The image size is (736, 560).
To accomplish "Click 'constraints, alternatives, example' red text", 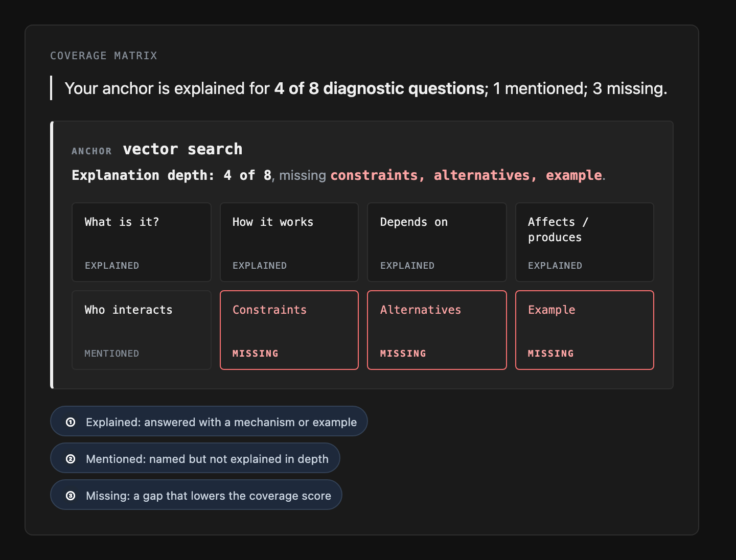I will [466, 175].
